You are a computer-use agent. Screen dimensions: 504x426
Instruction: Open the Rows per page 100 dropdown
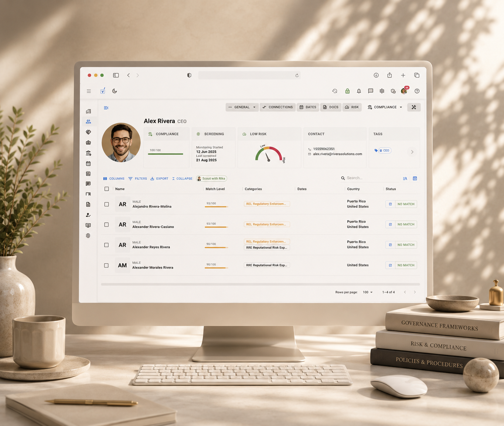[x=367, y=292]
